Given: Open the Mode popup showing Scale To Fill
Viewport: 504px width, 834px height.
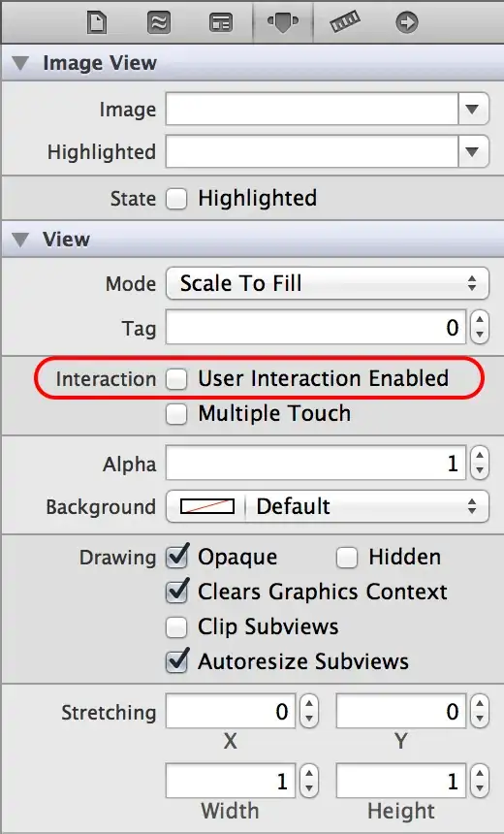Looking at the screenshot, I should [327, 283].
